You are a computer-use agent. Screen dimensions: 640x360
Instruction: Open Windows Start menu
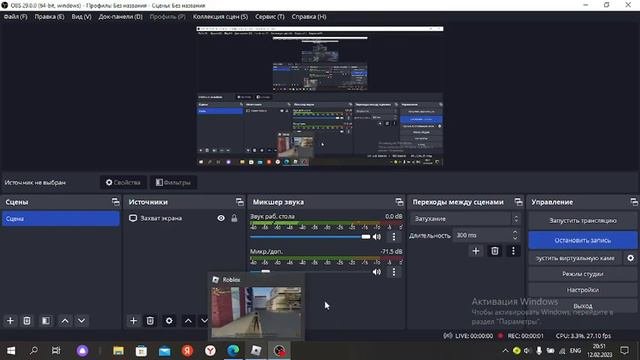(x=11, y=351)
